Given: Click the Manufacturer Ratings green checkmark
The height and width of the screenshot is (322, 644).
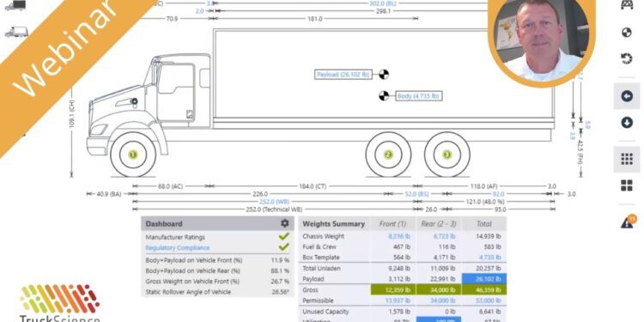Looking at the screenshot, I should click(x=283, y=237).
